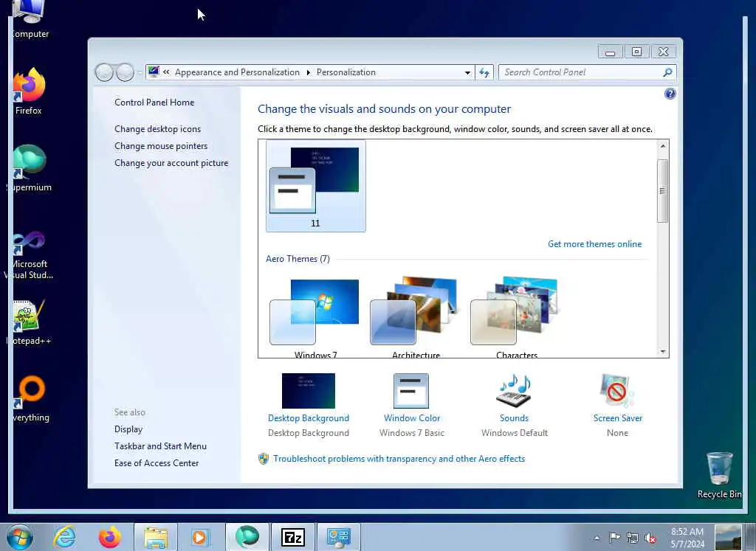Viewport: 756px width, 551px height.
Task: Open Change desktop icons link
Action: tap(158, 129)
